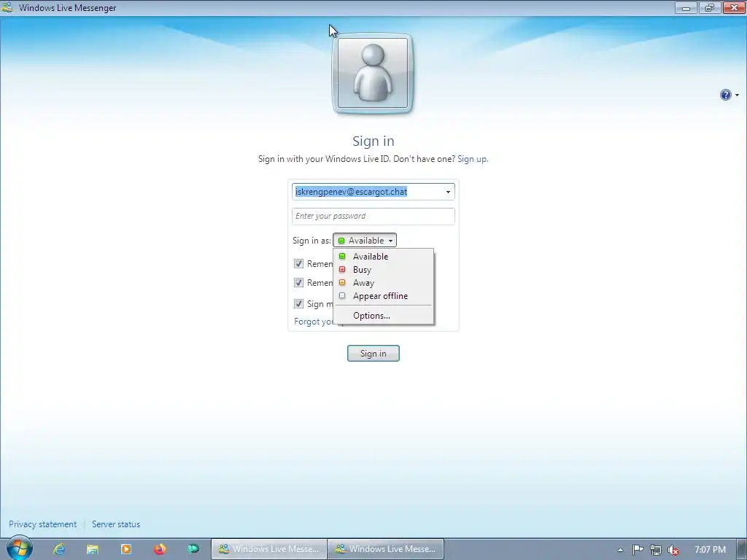
Task: Show hidden tray icons arrow
Action: (x=620, y=550)
